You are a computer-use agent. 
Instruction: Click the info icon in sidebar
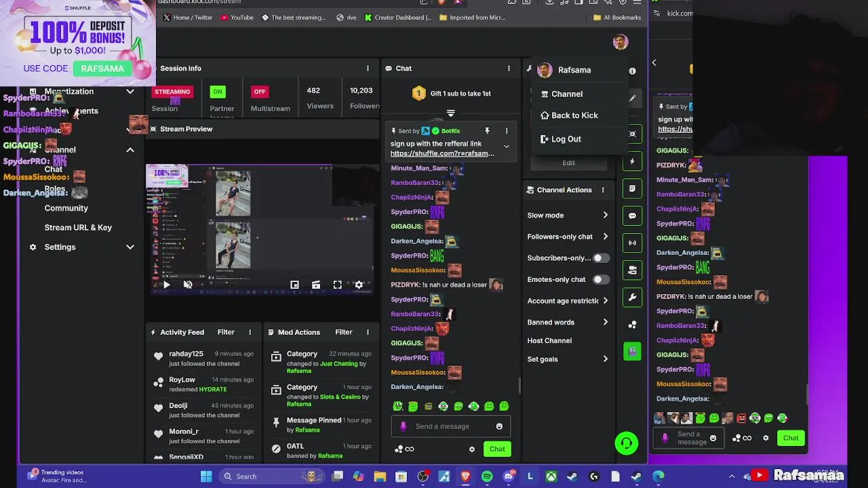(632, 71)
